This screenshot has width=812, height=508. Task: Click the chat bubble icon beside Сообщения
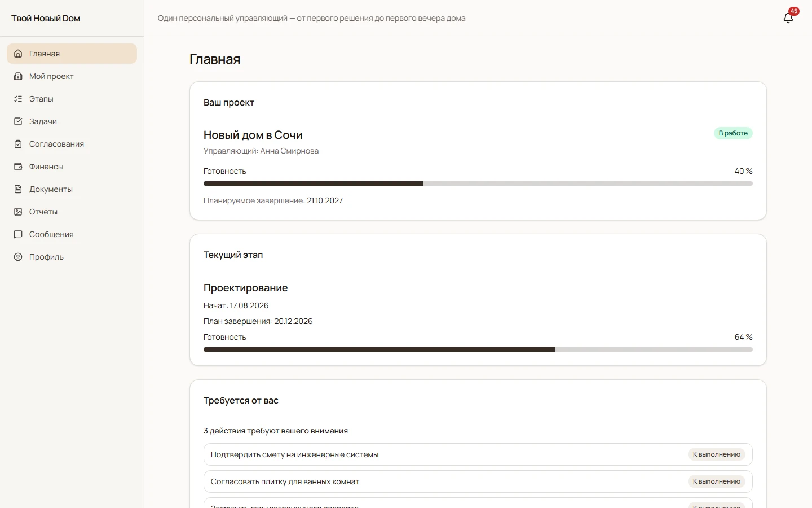point(18,234)
